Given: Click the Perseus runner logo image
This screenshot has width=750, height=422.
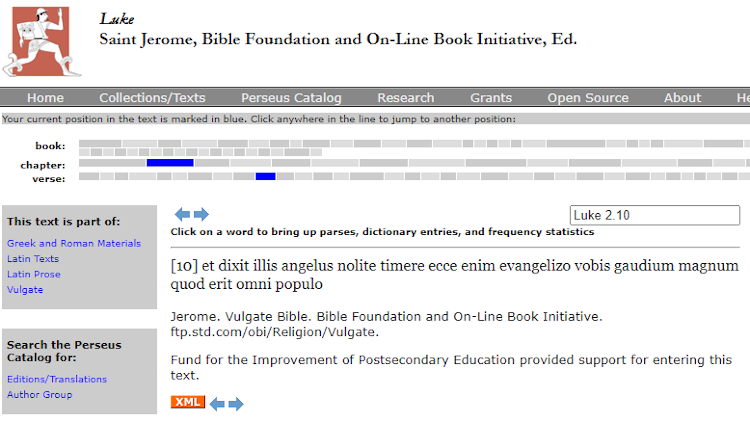Looking at the screenshot, I should point(42,42).
